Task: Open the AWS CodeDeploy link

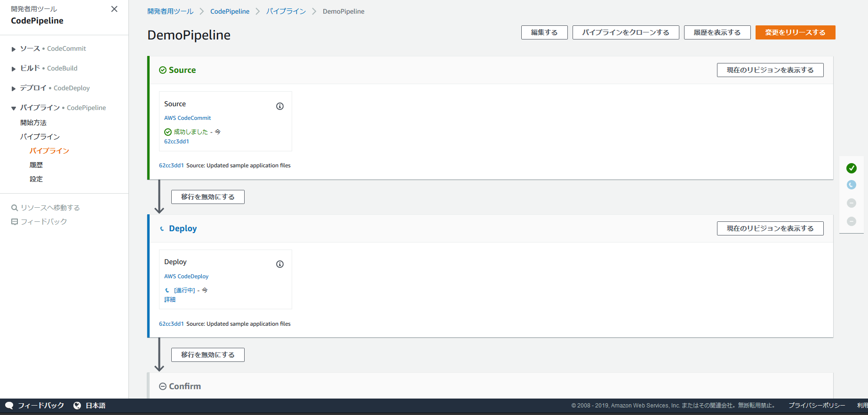Action: tap(186, 276)
